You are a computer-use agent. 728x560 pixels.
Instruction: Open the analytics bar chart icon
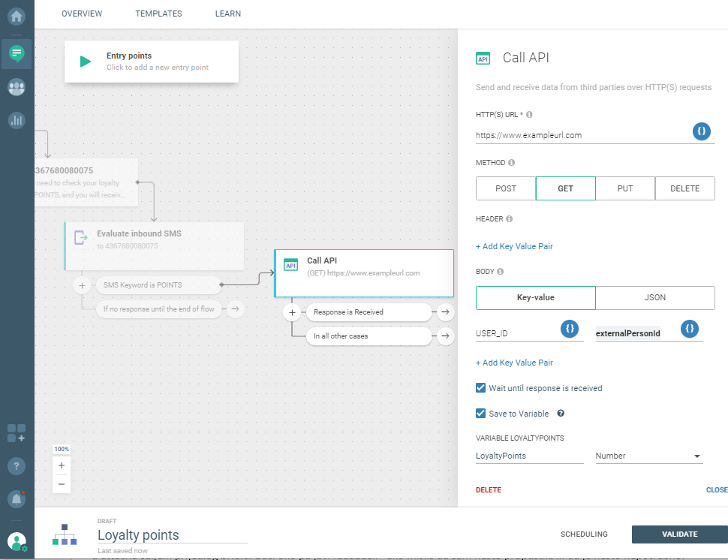point(17,119)
